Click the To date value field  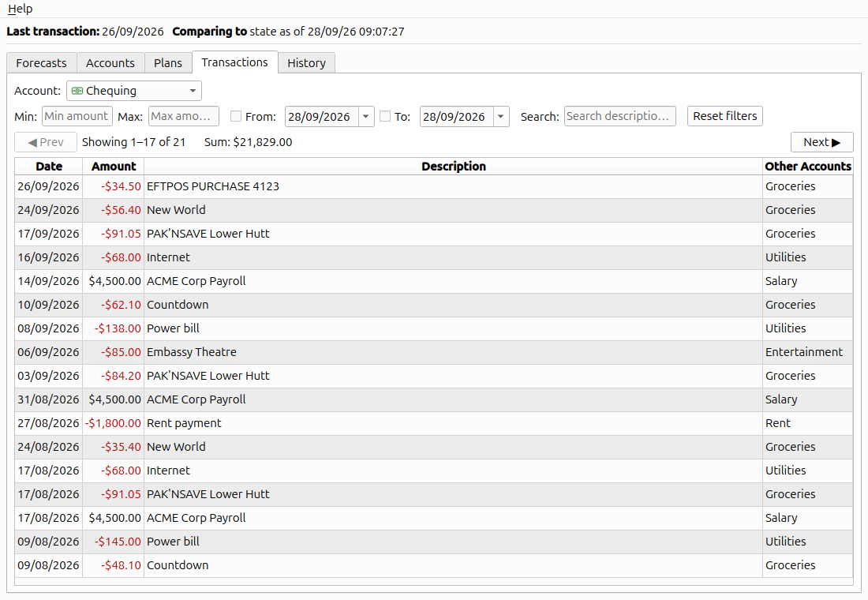coord(457,117)
